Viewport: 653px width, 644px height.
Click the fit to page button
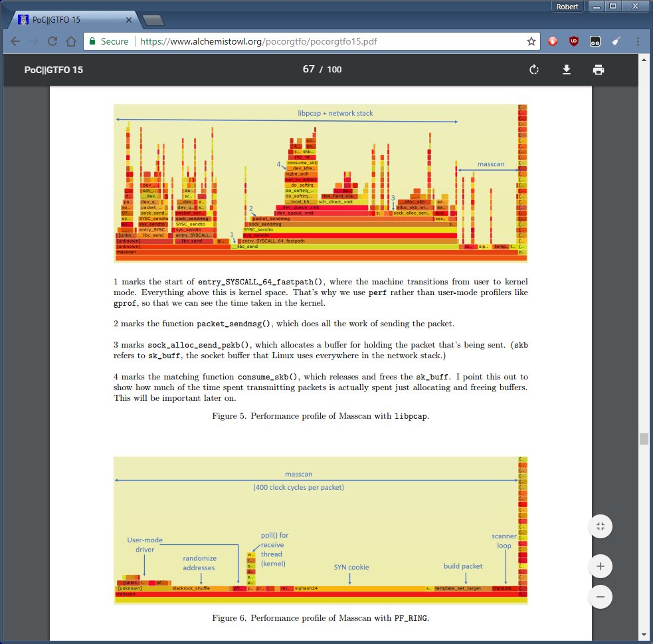[x=600, y=526]
